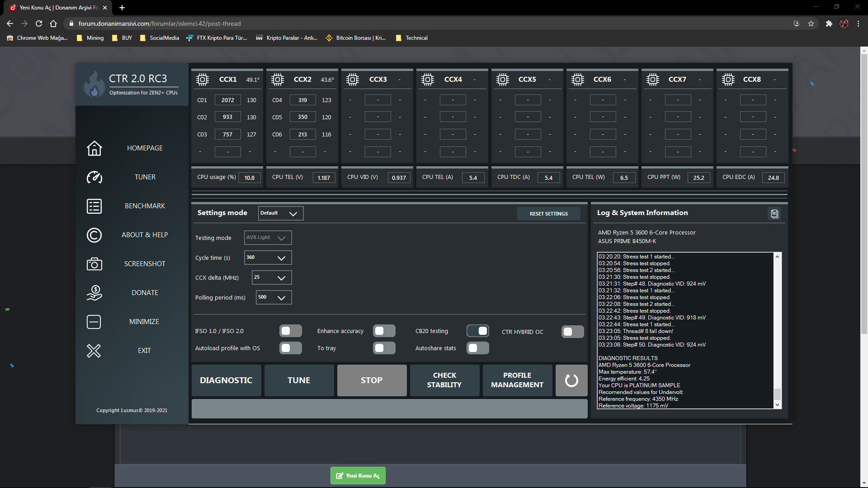
Task: Click the Donate hand-coin icon
Action: pos(94,293)
